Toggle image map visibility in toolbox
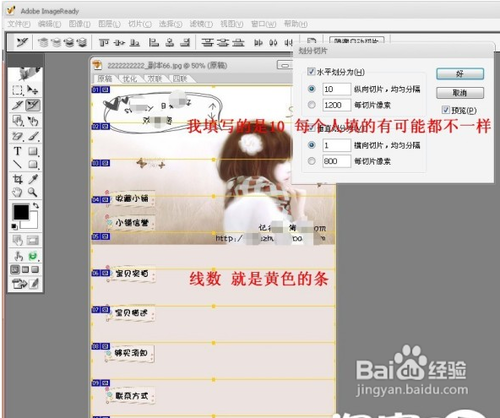The image size is (500, 418). tap(17, 240)
